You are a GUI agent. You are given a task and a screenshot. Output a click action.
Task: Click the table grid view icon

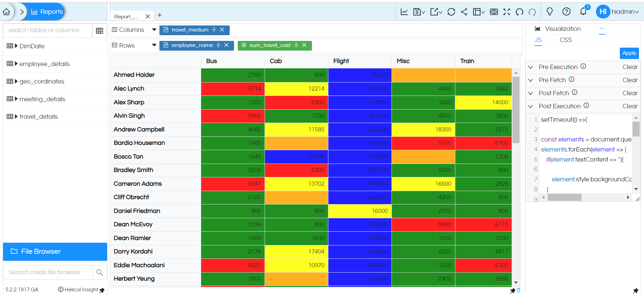pyautogui.click(x=100, y=31)
